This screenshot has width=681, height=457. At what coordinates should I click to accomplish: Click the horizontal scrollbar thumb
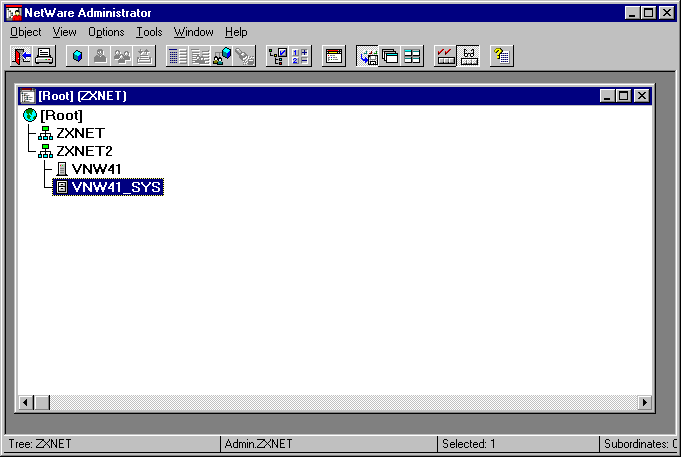[42, 403]
